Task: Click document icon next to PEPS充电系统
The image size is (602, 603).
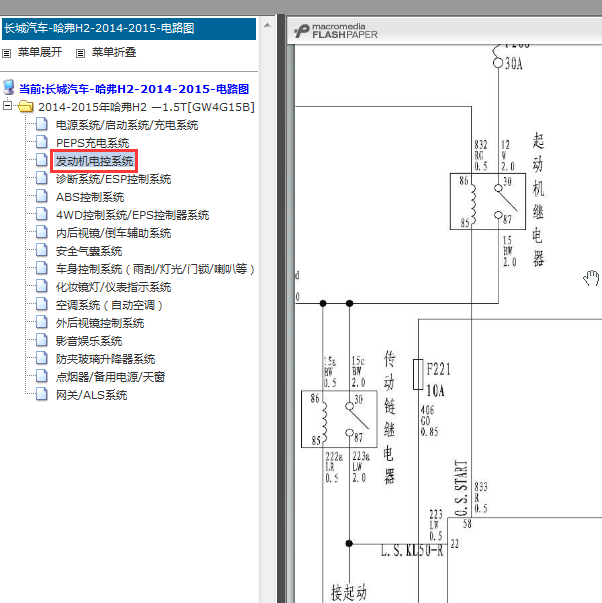Action: click(x=42, y=142)
